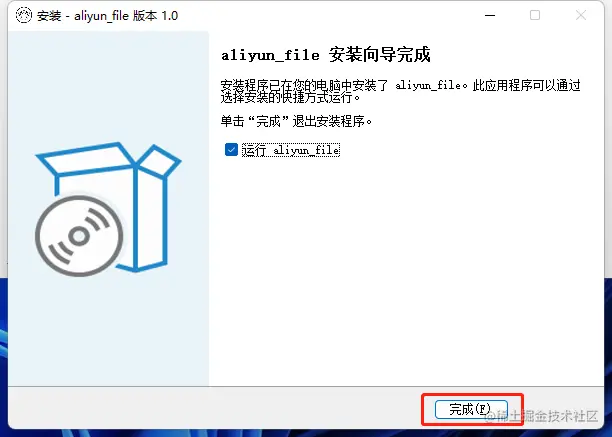Click the grey disc graphic in the illustration
This screenshot has height=437, width=612.
tap(79, 236)
